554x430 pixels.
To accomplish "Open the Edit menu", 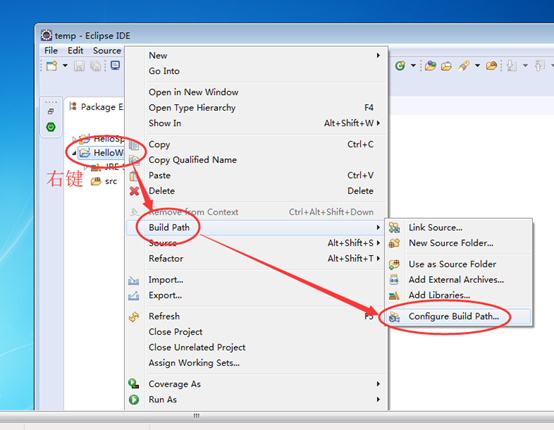I will (75, 51).
